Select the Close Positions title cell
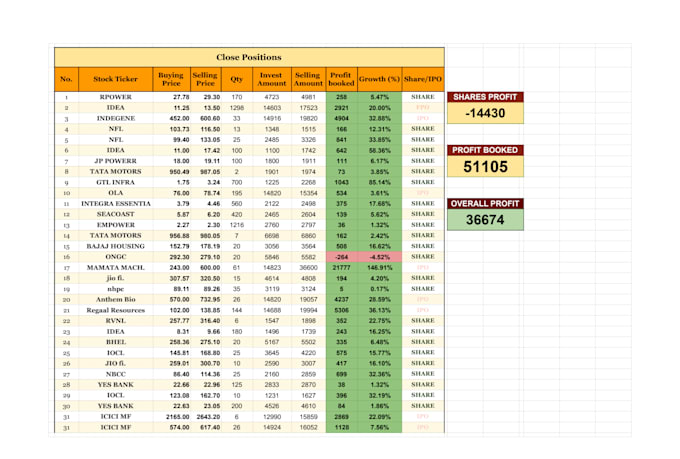This screenshot has width=680, height=459. (x=249, y=57)
